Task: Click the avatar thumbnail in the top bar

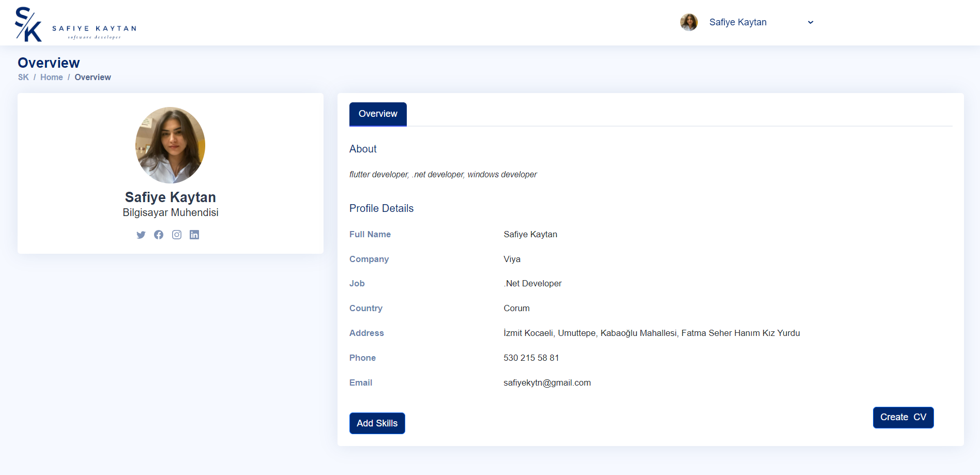Action: tap(688, 22)
